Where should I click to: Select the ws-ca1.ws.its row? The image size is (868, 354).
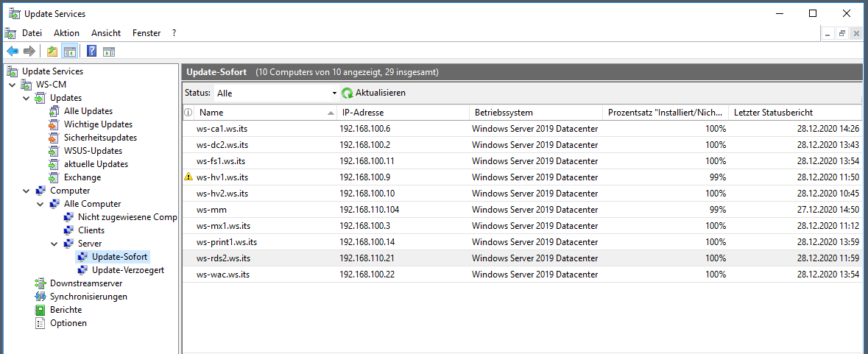[522, 129]
